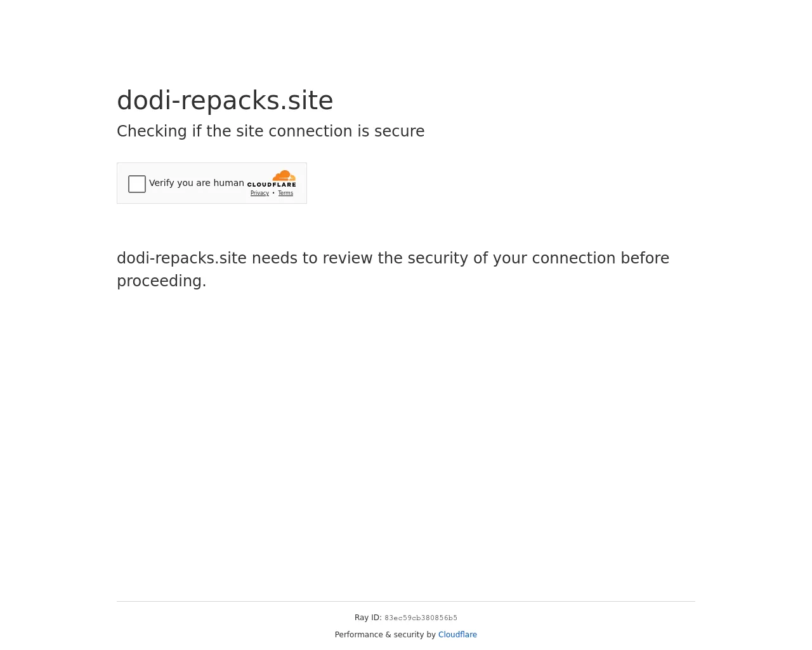This screenshot has width=812, height=650.
Task: Click dodi-repacks.site at the paragraph start
Action: (x=181, y=258)
